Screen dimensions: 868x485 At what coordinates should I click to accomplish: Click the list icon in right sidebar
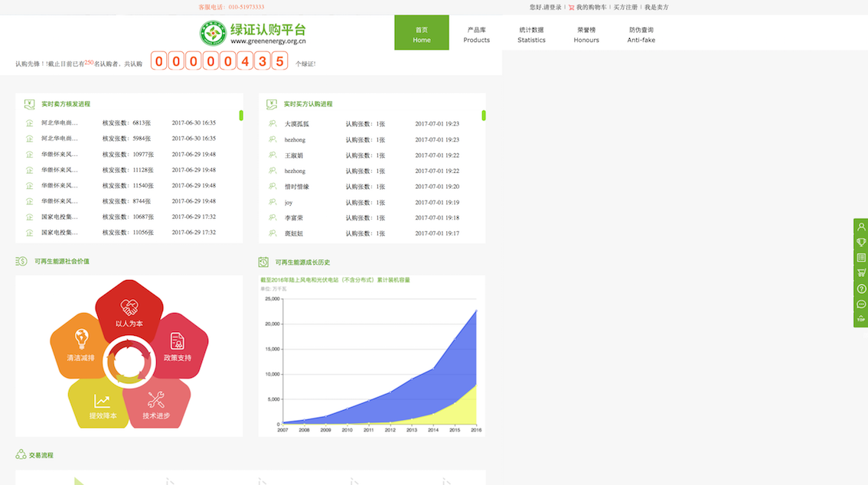(x=861, y=258)
